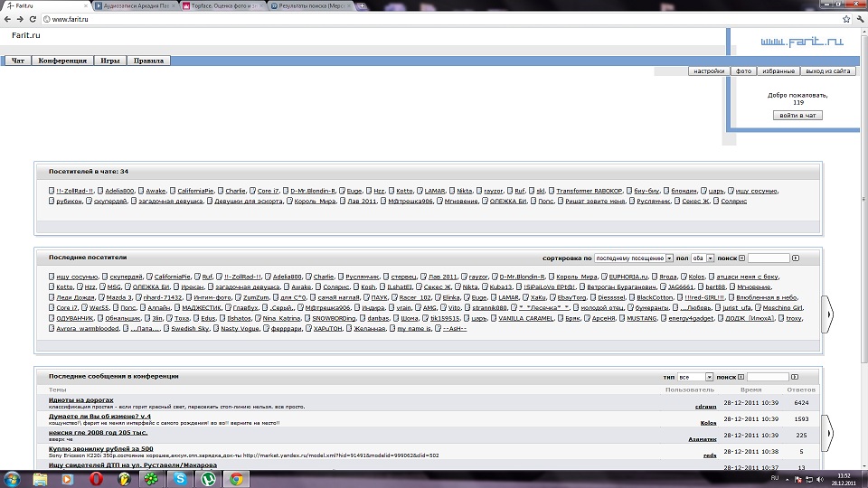
Task: Open the Ришат зовите меня visitor link
Action: [x=595, y=201]
